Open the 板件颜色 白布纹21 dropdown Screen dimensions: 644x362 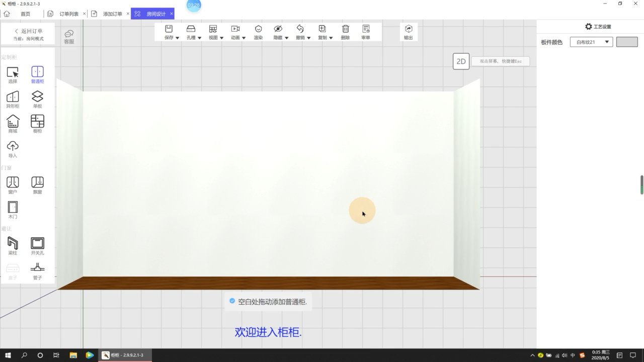click(591, 42)
